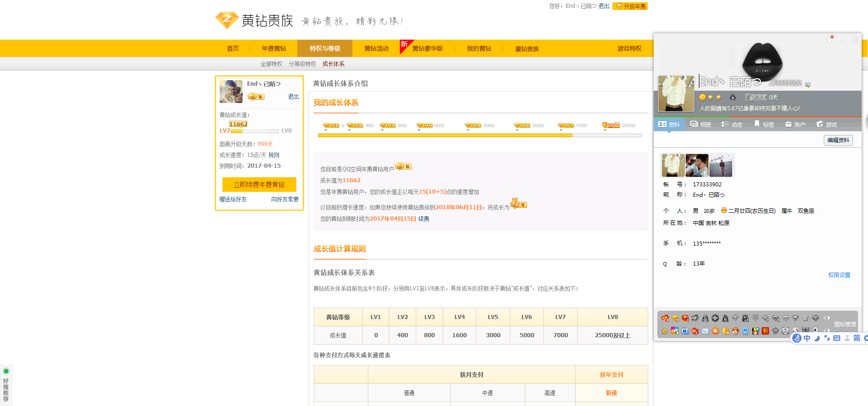Switch to the 动态 tab in QQ profile
This screenshot has width=868, height=406.
pos(732,124)
